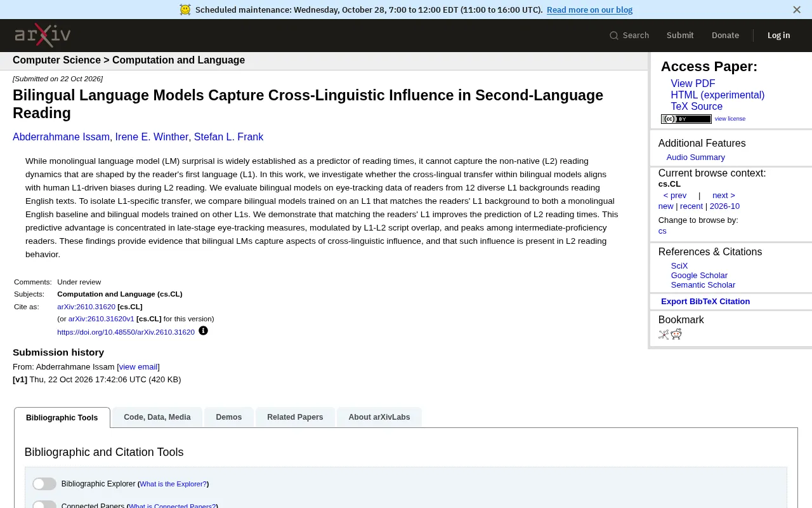Dismiss the scheduled maintenance banner
This screenshot has height=508, width=812.
click(797, 10)
